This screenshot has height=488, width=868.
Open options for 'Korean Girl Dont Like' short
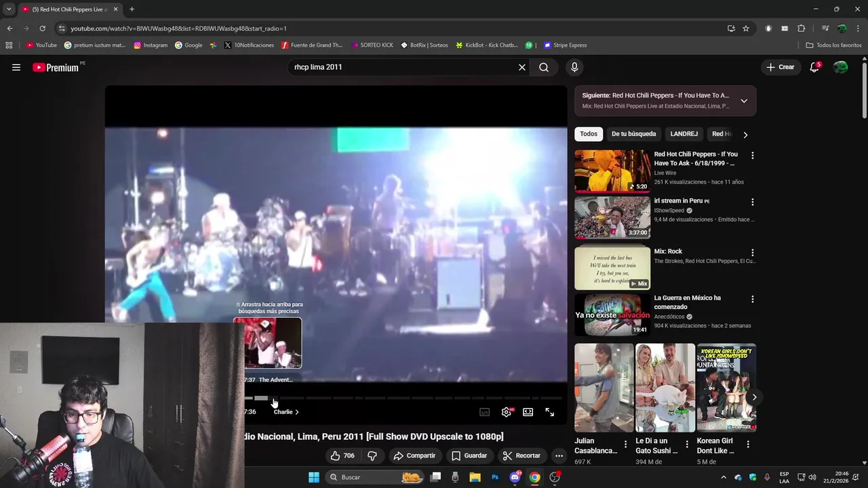pyautogui.click(x=748, y=445)
